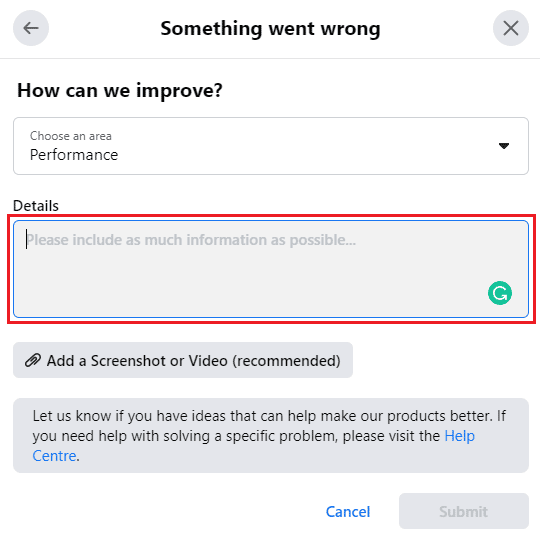This screenshot has height=545, width=540.
Task: Focus the Details text area
Action: [x=271, y=269]
